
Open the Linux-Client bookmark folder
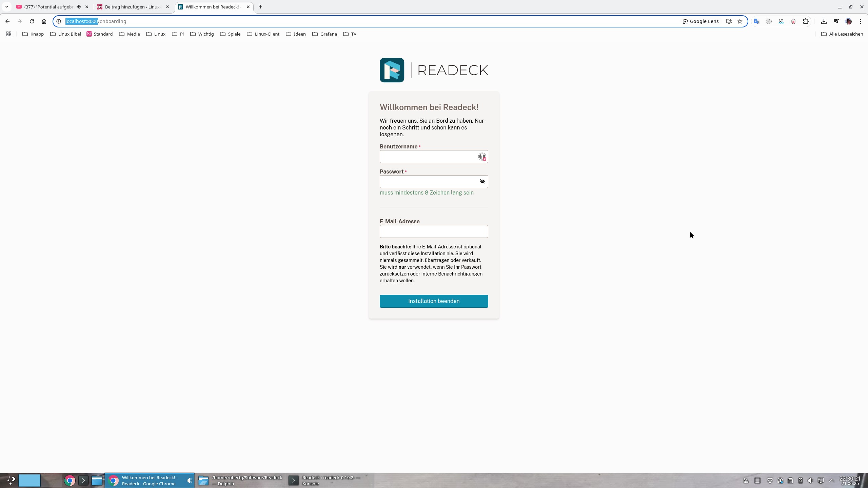tap(263, 34)
